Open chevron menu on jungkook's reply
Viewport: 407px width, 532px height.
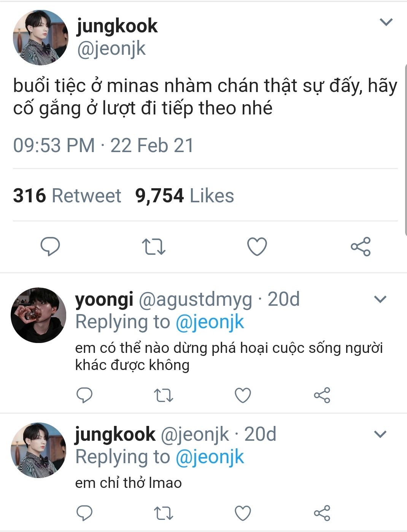380,434
